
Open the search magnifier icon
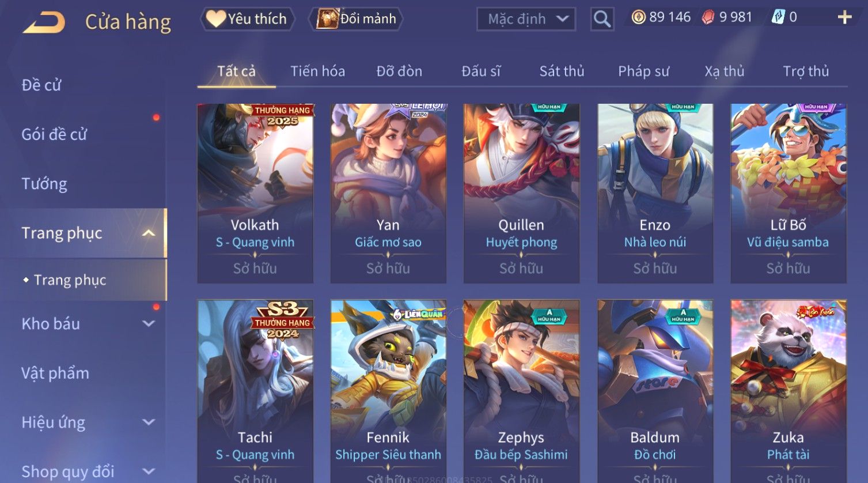(602, 19)
